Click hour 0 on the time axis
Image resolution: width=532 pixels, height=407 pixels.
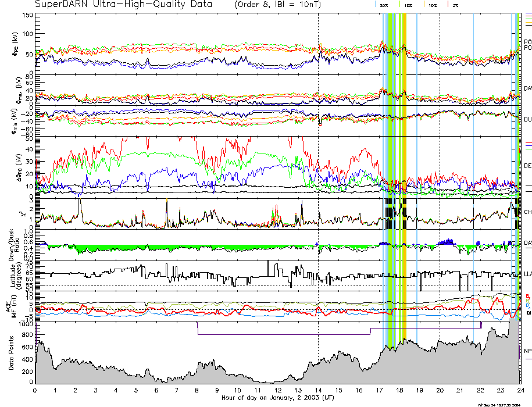click(35, 391)
